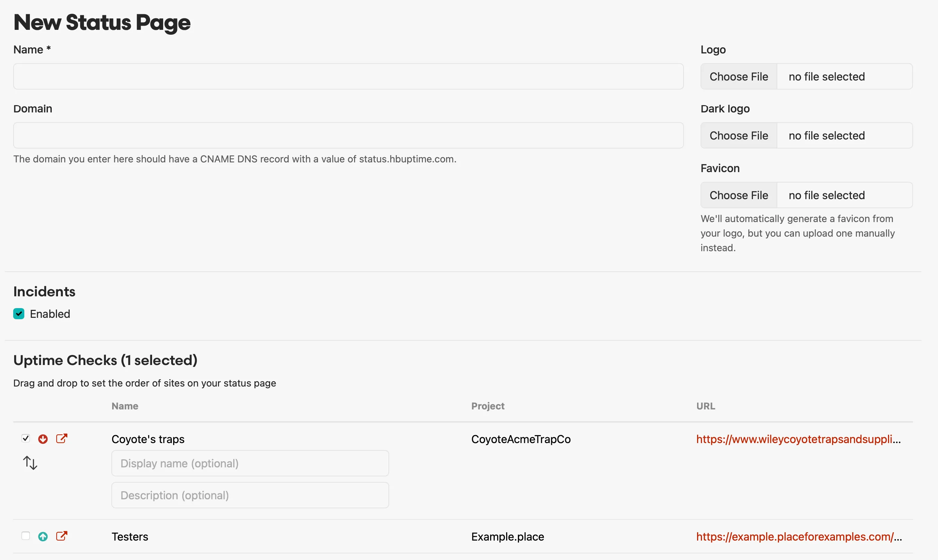
Task: Click the teal up-status icon beside Testers
Action: tap(43, 536)
